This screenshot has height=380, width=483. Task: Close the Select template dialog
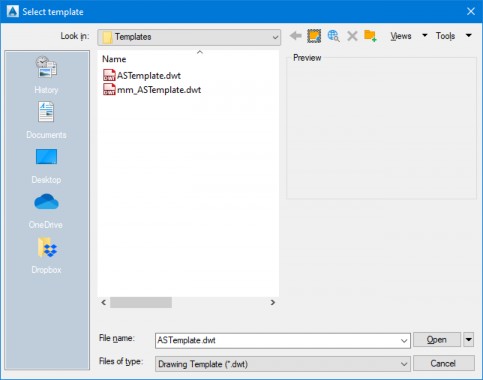coord(471,11)
